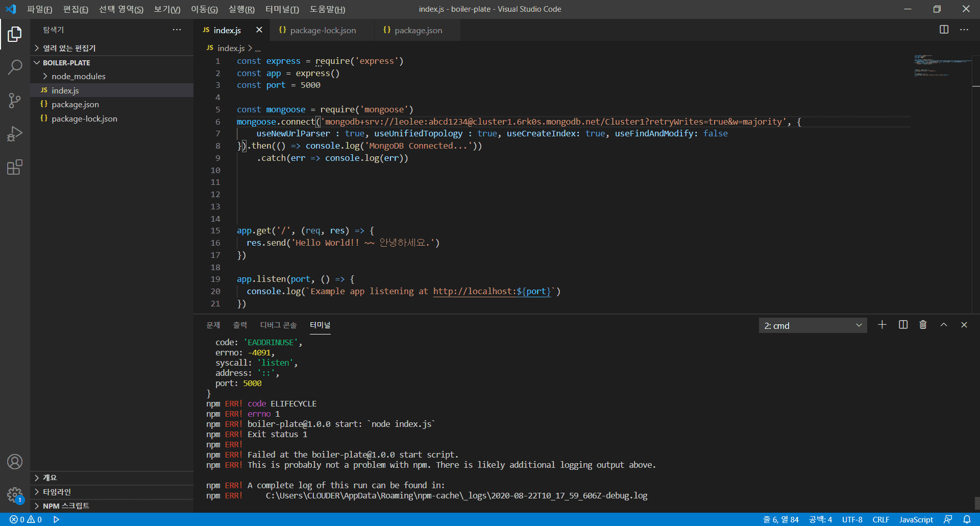Viewport: 980px width, 526px height.
Task: Click the 'mongoose.connect' code on line 6
Action: coord(276,122)
